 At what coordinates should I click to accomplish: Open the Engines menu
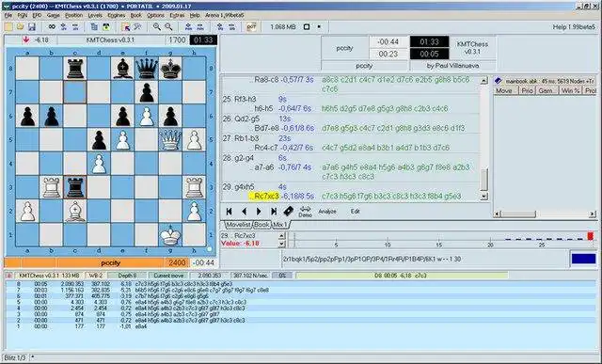click(x=117, y=15)
